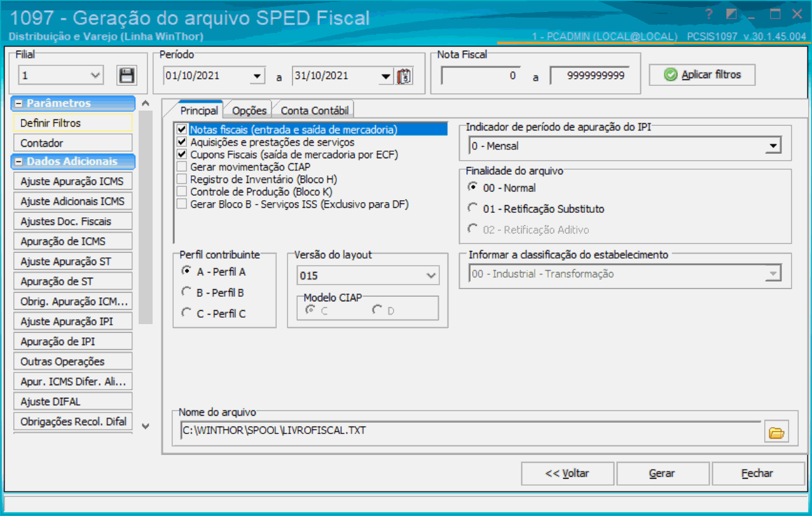Click the << Voltar button
This screenshot has height=516, width=812.
click(x=567, y=473)
